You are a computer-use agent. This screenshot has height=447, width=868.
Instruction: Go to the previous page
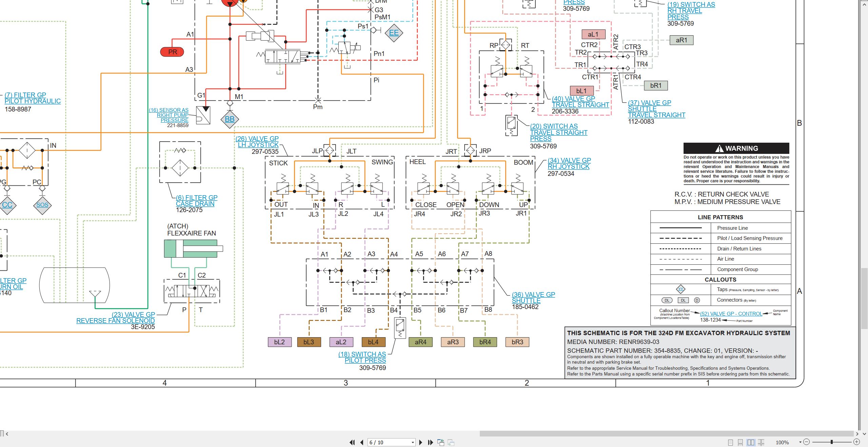pos(362,442)
